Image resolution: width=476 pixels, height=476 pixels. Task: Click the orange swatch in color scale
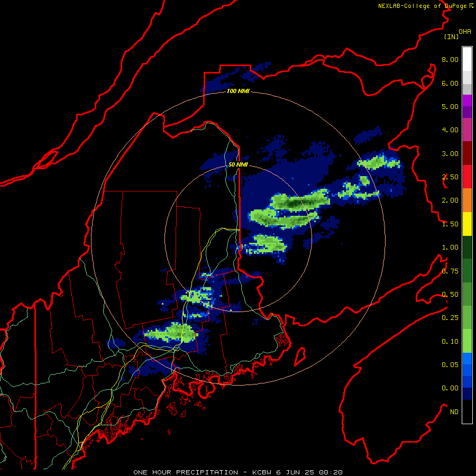click(467, 200)
